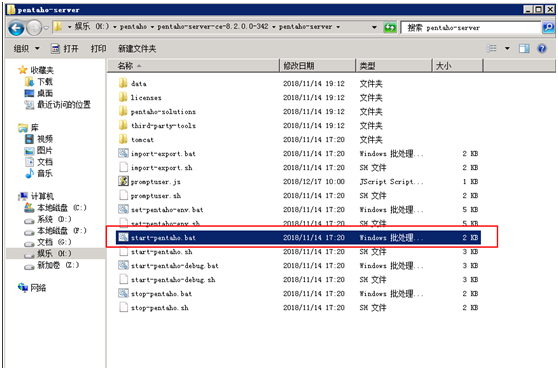This screenshot has height=370, width=558.
Task: Select 网络 in navigation pane
Action: [x=32, y=288]
